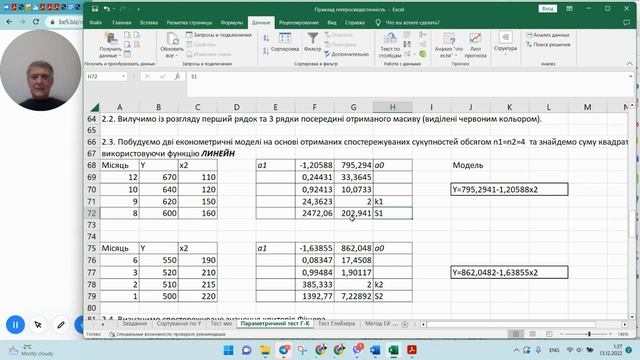Select the pencil draw tool in recorder
The image size is (640, 360).
[61, 325]
